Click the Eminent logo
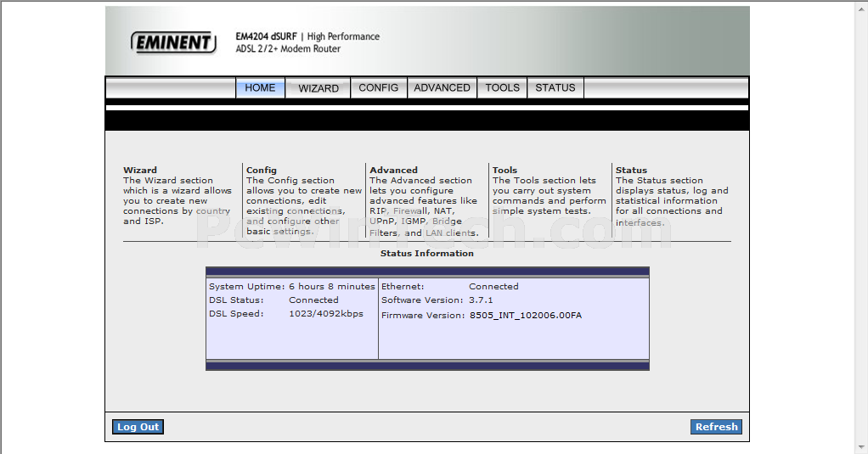This screenshot has width=868, height=454. [x=173, y=42]
